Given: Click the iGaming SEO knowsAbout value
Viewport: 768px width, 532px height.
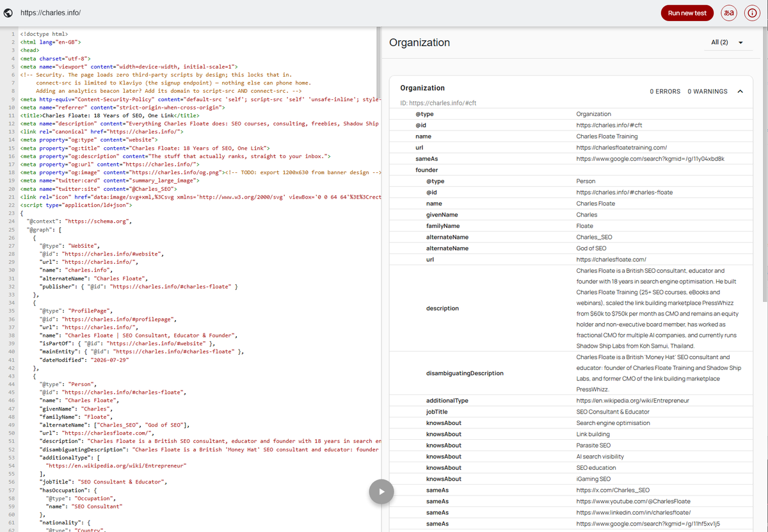Looking at the screenshot, I should tap(593, 479).
